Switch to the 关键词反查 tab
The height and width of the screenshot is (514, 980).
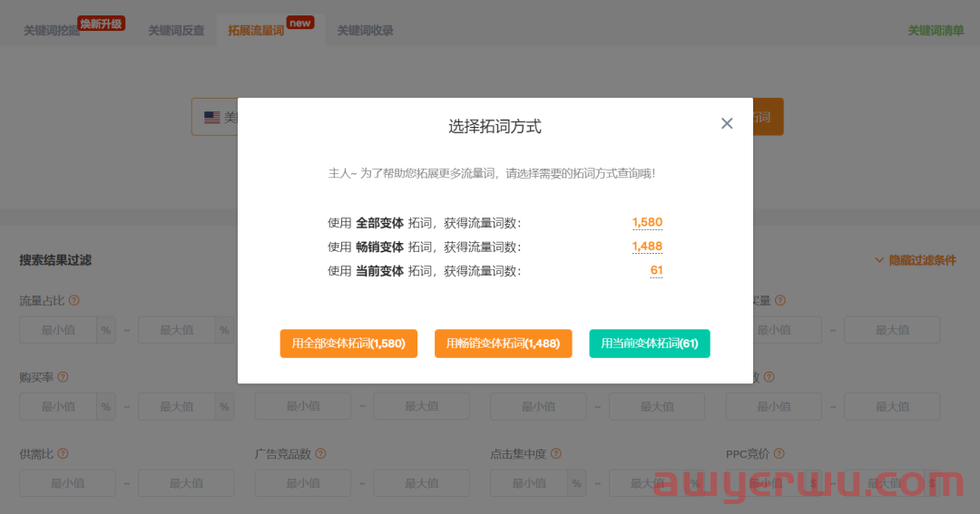tap(176, 31)
